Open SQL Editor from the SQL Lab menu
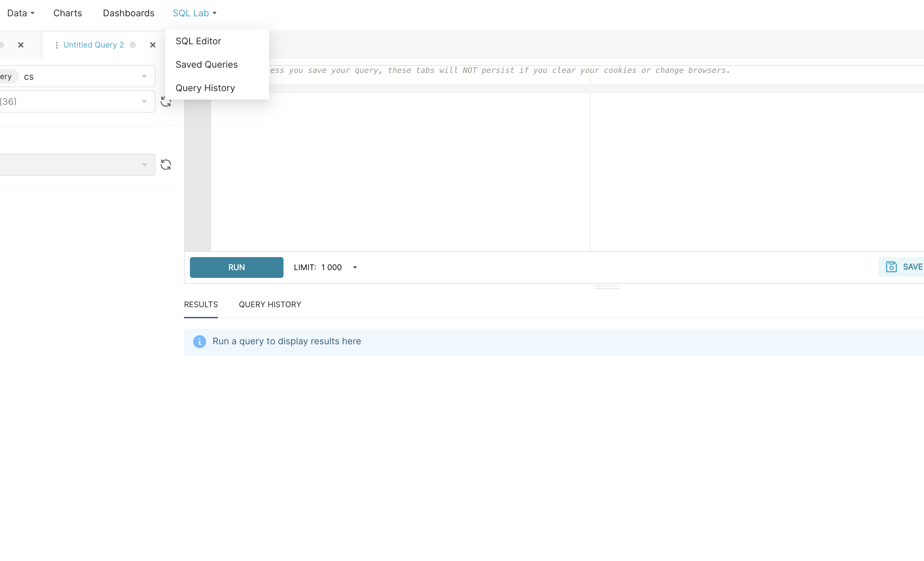The image size is (924, 561). [x=198, y=41]
